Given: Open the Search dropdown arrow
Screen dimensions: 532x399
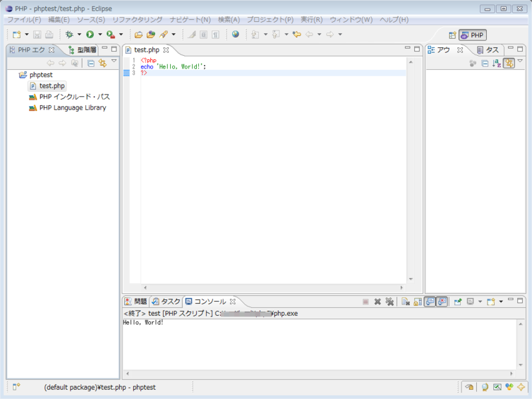Looking at the screenshot, I should pyautogui.click(x=174, y=35).
